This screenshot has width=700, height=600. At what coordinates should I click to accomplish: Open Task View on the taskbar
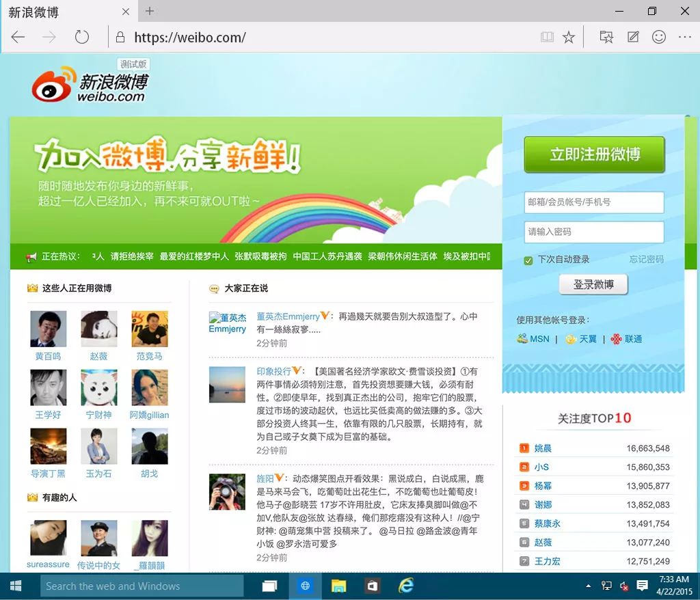point(269,586)
